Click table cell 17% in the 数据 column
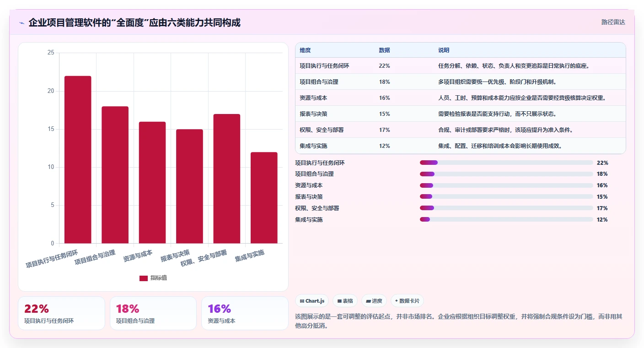 (384, 130)
